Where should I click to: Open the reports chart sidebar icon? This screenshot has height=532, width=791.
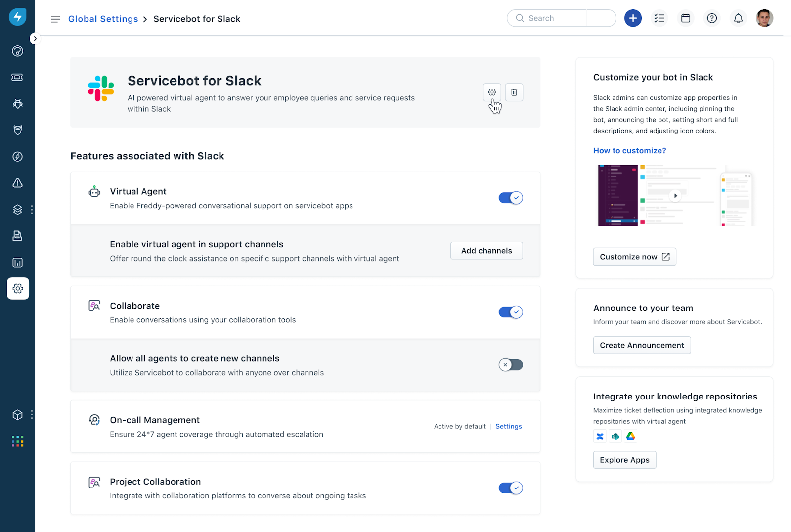click(x=17, y=263)
